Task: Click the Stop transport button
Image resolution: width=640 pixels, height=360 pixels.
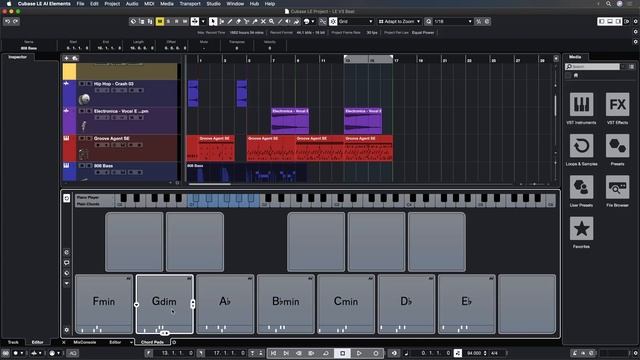Action: point(342,353)
